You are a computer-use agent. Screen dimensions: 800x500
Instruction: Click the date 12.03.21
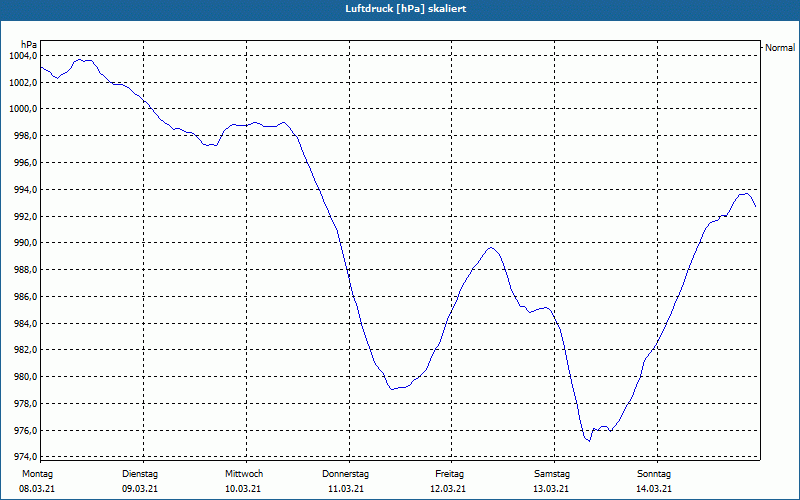[x=448, y=489]
